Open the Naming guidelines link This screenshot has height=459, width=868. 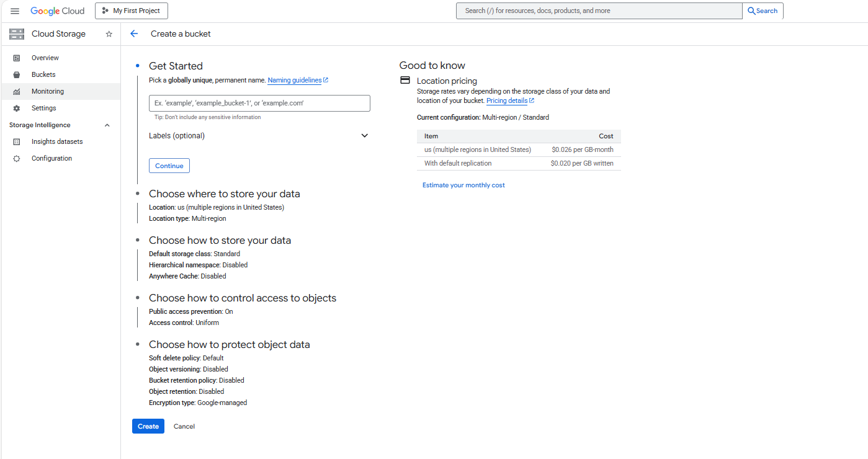click(295, 80)
